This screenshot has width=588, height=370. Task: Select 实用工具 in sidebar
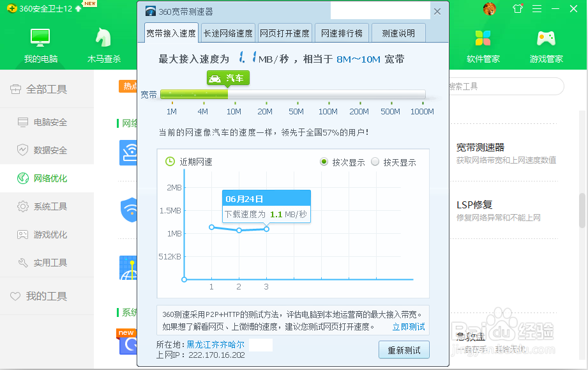[x=47, y=263]
